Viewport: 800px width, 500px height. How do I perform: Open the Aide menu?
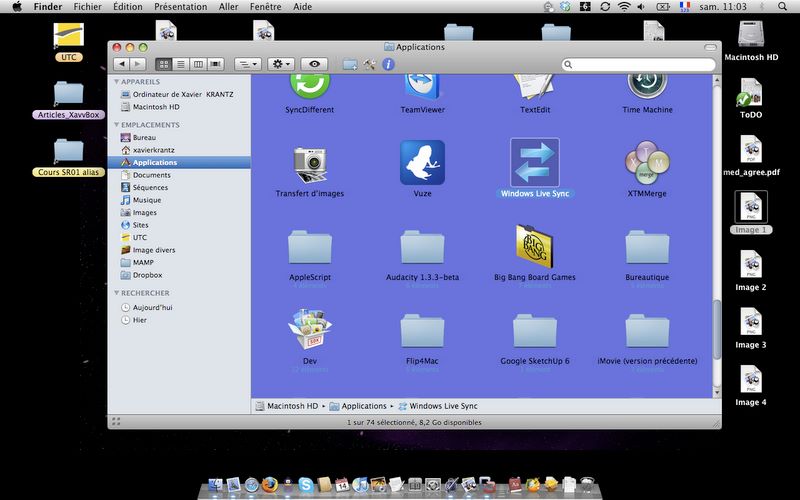[x=303, y=7]
